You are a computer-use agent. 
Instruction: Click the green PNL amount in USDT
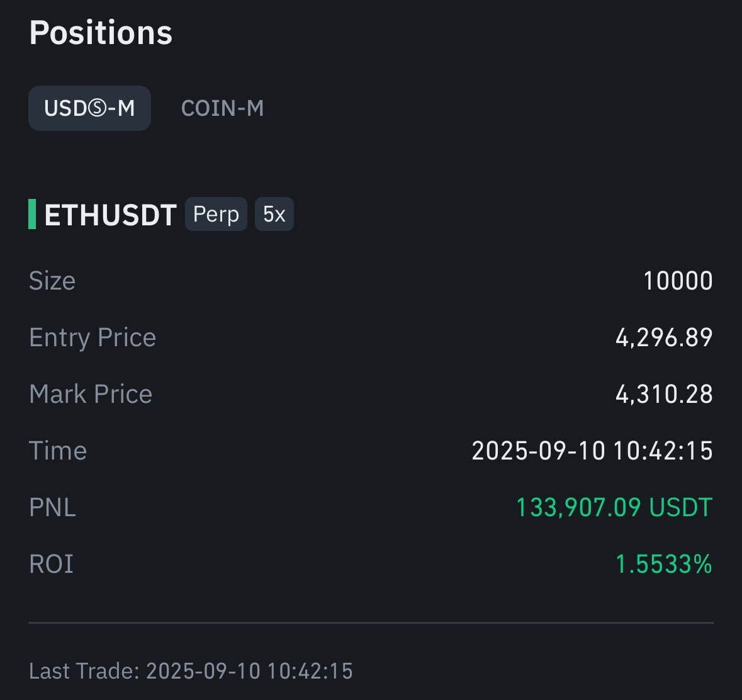click(x=614, y=507)
